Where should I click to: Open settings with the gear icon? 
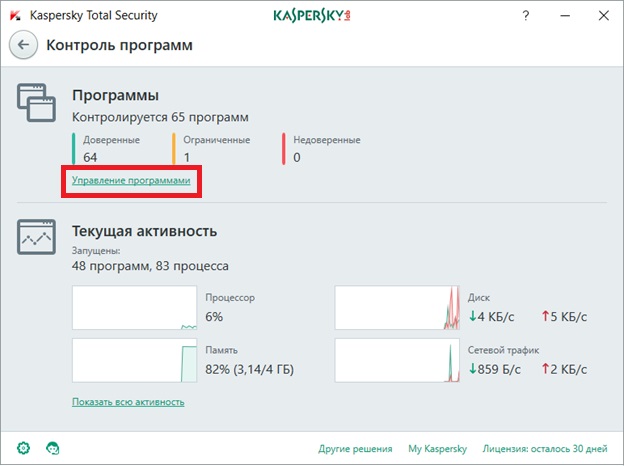(23, 448)
